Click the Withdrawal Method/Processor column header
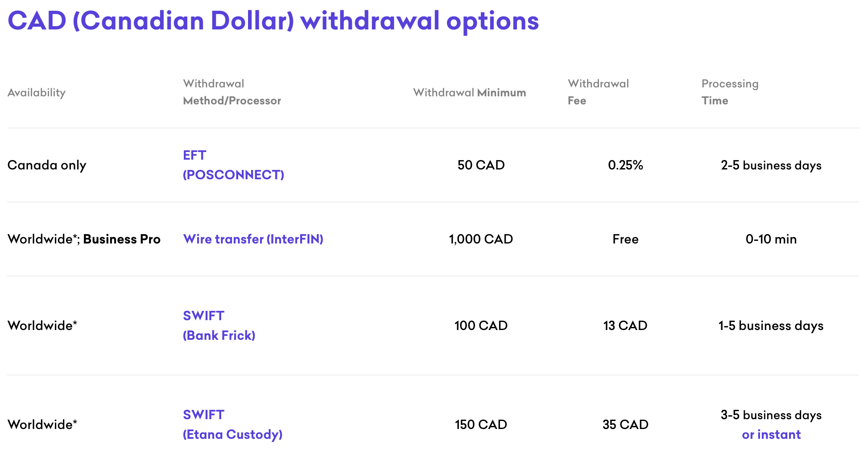868x462 pixels. click(232, 92)
